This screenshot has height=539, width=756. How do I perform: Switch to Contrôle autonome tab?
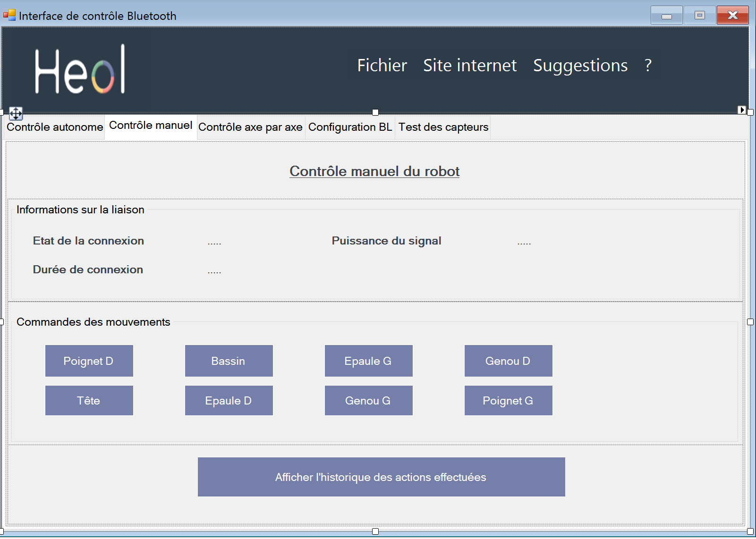click(55, 127)
